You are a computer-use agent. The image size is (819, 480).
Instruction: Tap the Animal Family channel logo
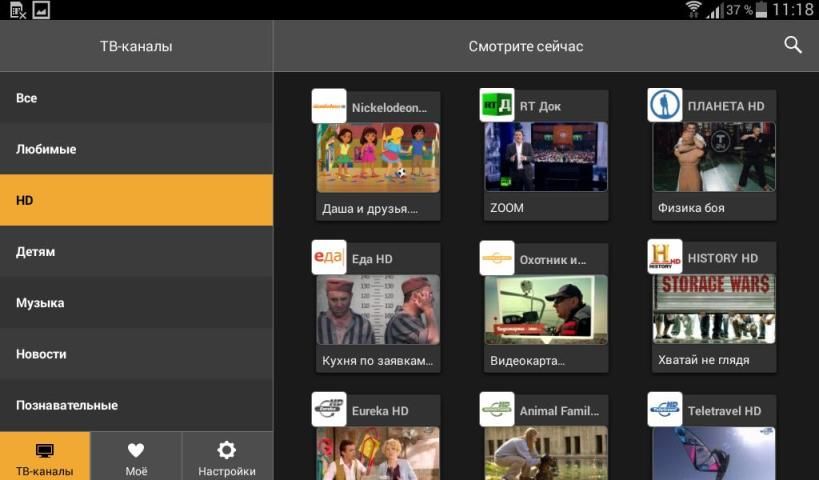click(497, 410)
